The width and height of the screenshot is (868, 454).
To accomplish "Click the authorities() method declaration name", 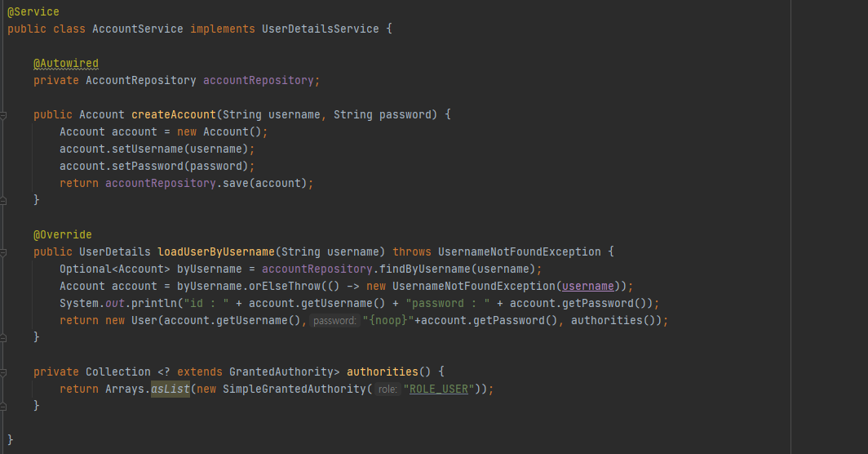I will 382,372.
